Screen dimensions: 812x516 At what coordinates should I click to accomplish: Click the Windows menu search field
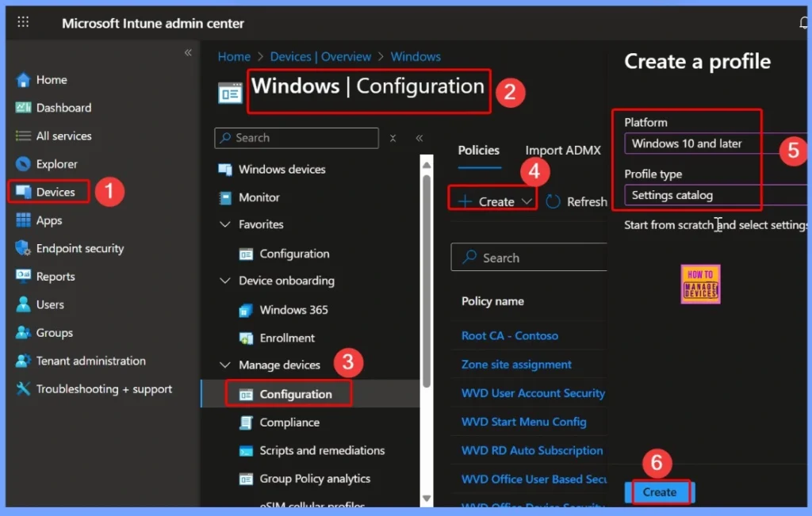pos(297,138)
